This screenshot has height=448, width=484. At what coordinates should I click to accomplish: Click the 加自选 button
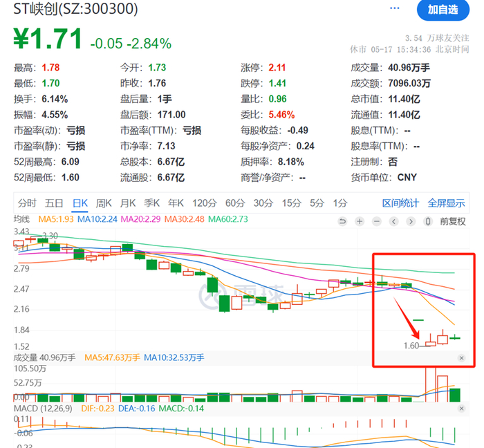(x=443, y=10)
